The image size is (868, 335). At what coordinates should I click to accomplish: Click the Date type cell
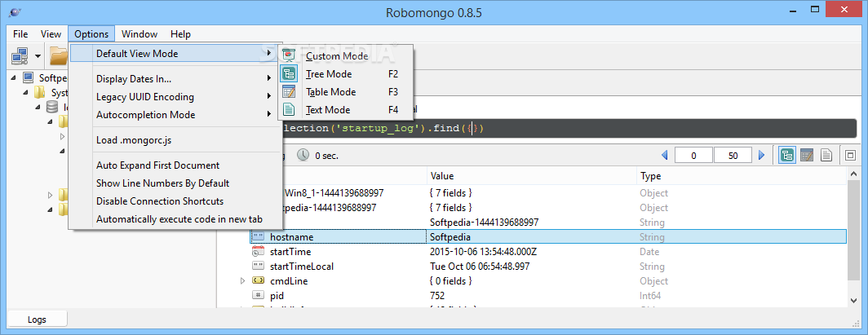point(649,252)
